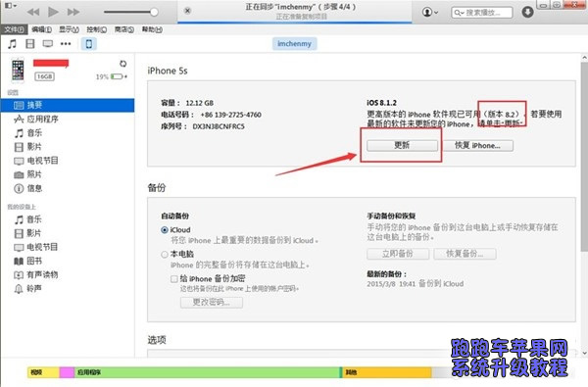Image resolution: width=588 pixels, height=387 pixels.
Task: Select the 本电脑 backup radio button
Action: [165, 255]
